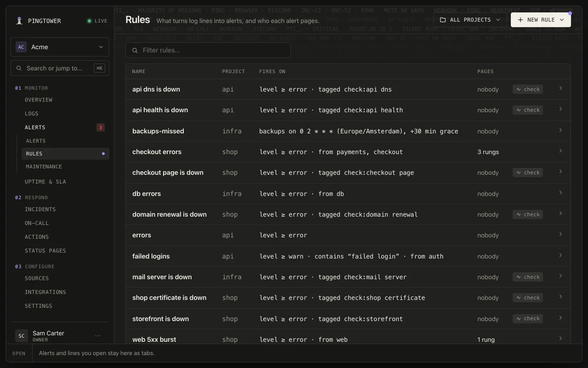The image size is (588, 368).
Task: Click the check badge on checkout page row
Action: (528, 172)
